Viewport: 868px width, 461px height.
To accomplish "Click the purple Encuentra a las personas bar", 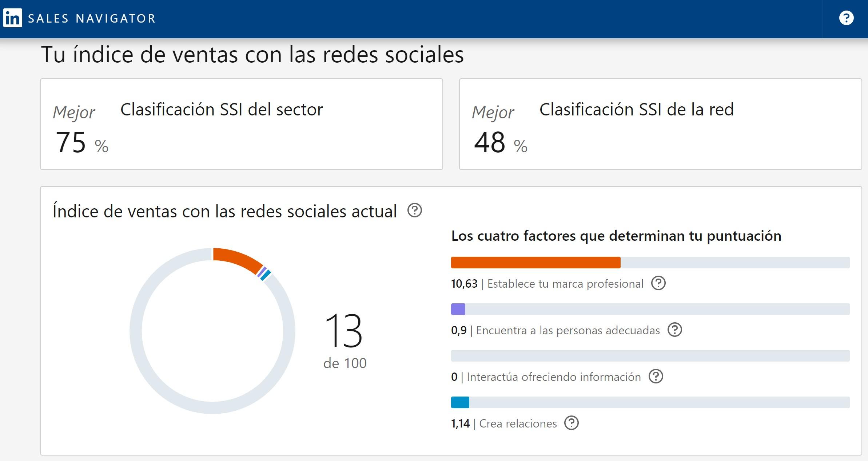I will pos(458,309).
